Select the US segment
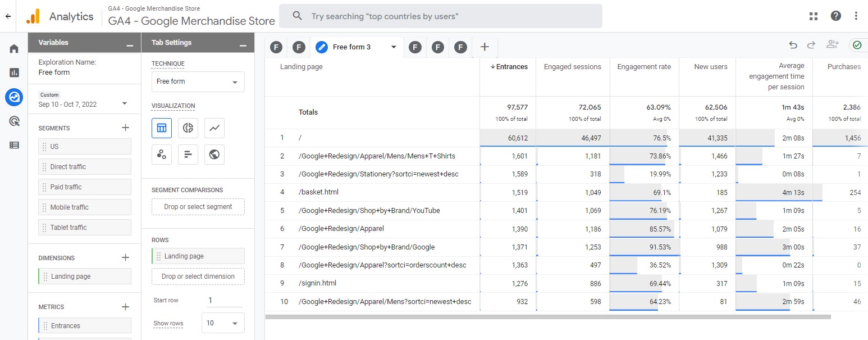Image resolution: width=868 pixels, height=340 pixels. coord(85,146)
